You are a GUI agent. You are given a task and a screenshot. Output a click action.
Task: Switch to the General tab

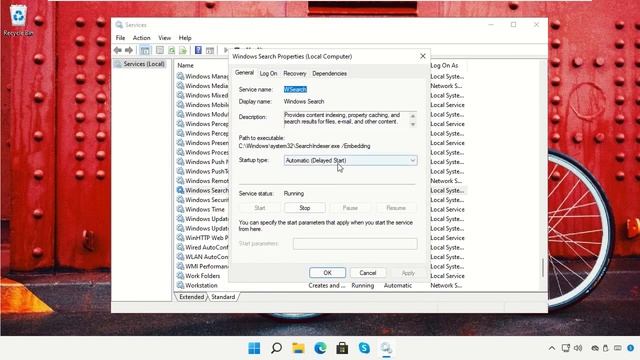click(244, 73)
